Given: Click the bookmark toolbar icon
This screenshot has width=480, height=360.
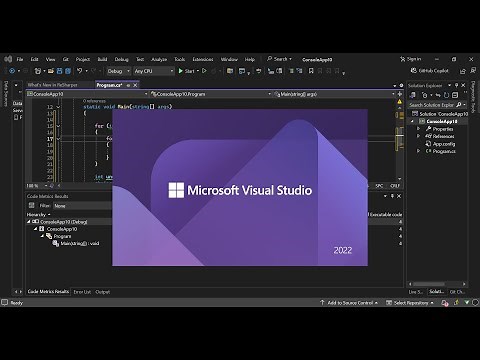Looking at the screenshot, I should point(311,71).
